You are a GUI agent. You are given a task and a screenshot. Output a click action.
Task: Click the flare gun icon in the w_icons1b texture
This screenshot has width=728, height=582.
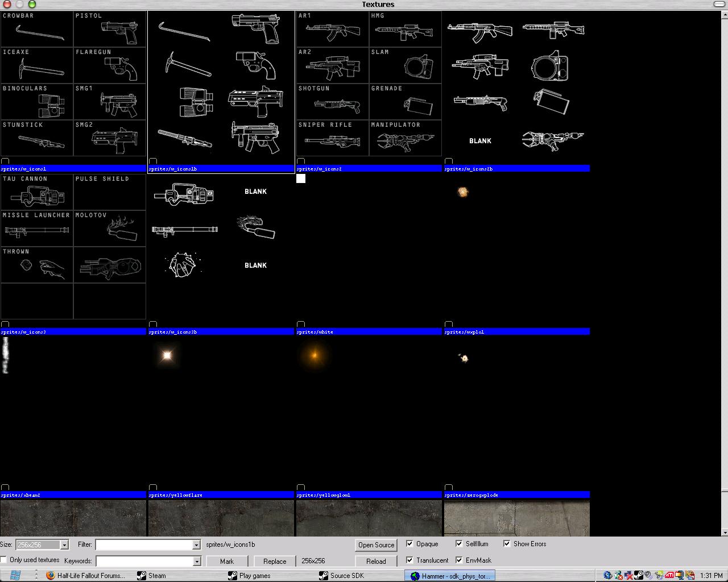point(256,65)
